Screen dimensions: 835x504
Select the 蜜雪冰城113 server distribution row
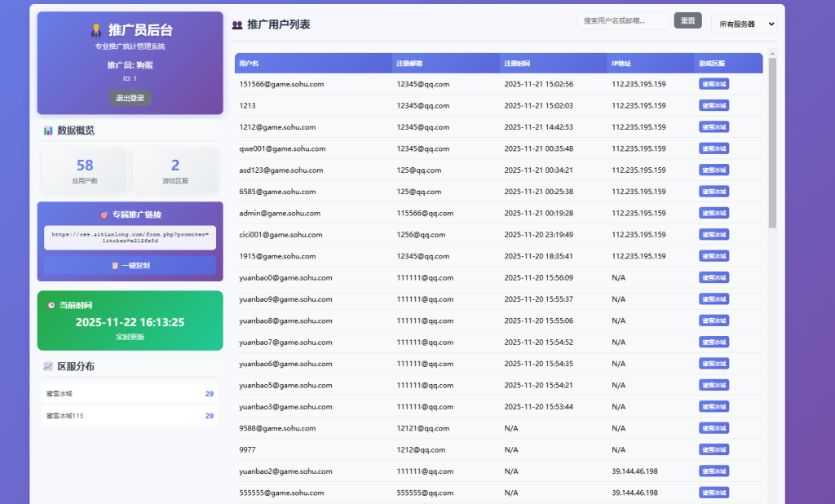pyautogui.click(x=130, y=416)
